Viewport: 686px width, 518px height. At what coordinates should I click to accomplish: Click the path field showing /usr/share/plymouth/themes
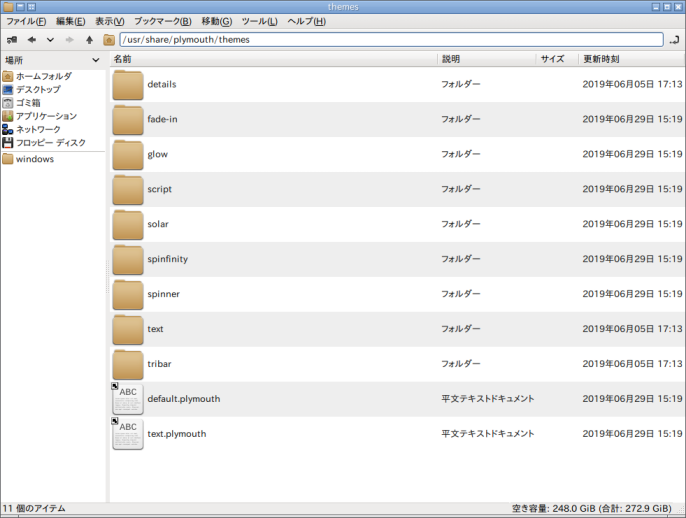pos(392,40)
